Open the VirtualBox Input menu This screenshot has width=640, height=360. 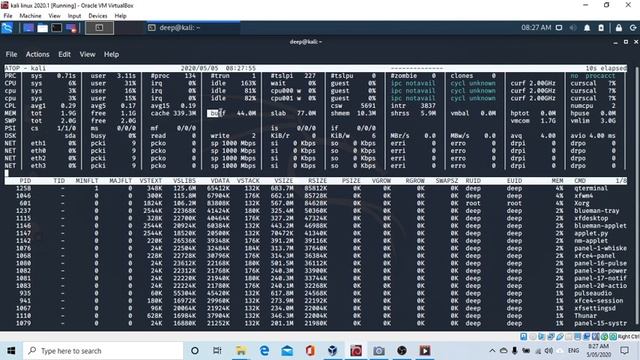click(74, 16)
